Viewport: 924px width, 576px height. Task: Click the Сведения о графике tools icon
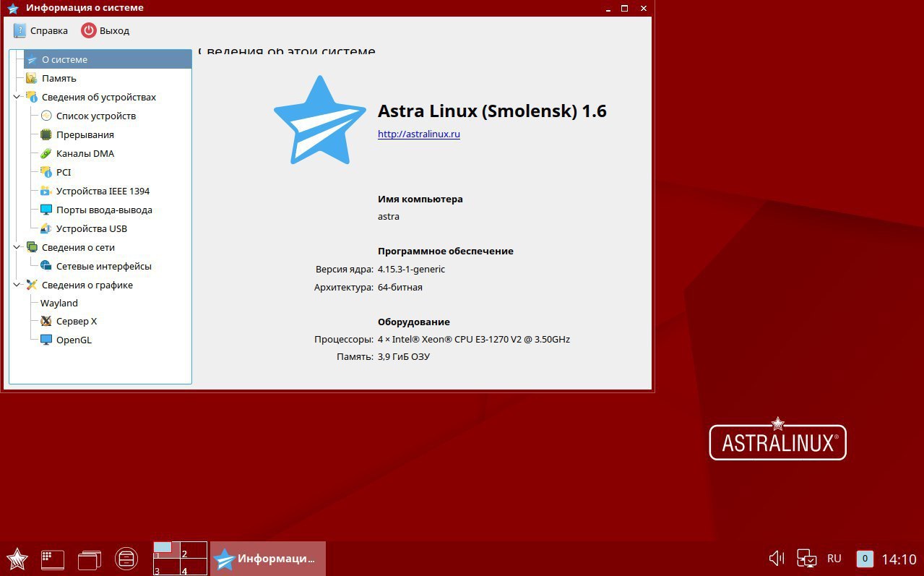[32, 285]
